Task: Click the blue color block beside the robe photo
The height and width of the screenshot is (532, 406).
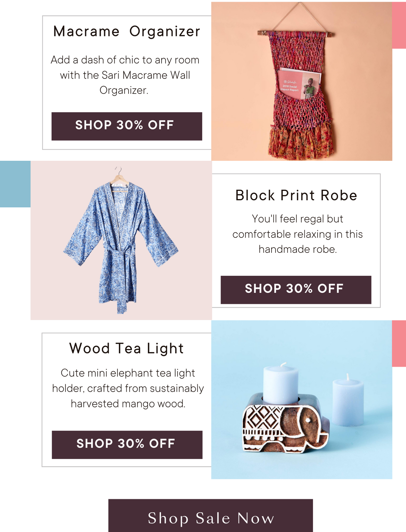Action: 15,184
